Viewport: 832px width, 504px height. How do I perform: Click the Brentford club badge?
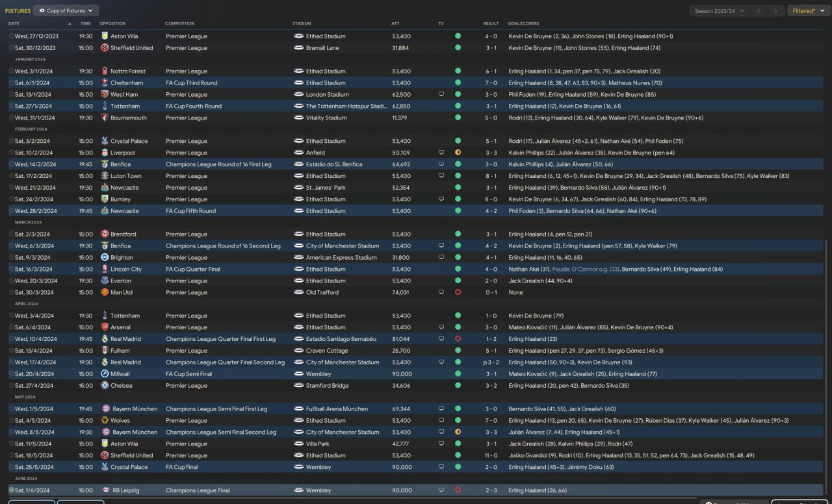click(105, 234)
